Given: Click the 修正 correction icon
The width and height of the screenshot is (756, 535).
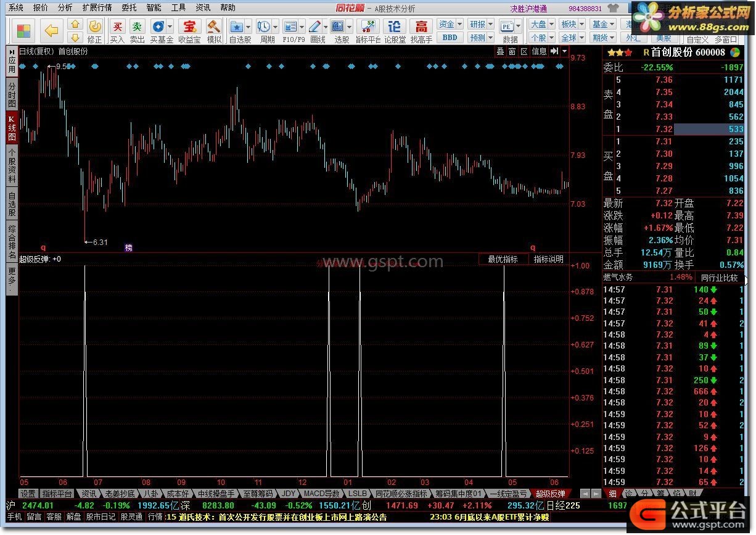Looking at the screenshot, I should tap(95, 31).
